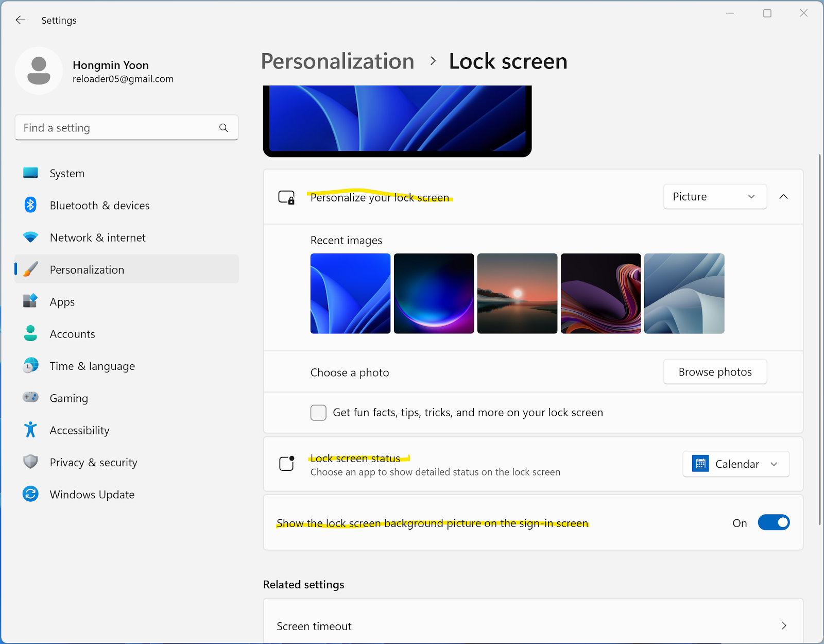Click the reloader05@gmail.com email text
Screen dimensions: 824x644
123,79
